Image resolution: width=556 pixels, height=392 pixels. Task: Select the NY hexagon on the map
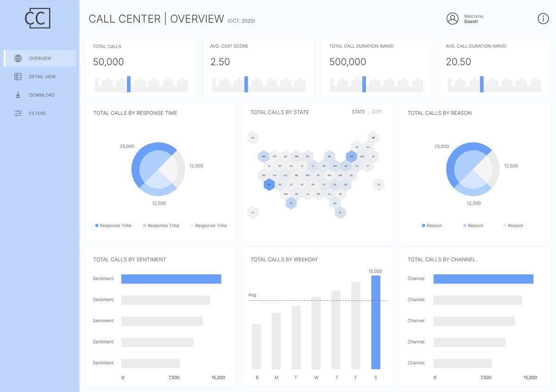tap(351, 157)
